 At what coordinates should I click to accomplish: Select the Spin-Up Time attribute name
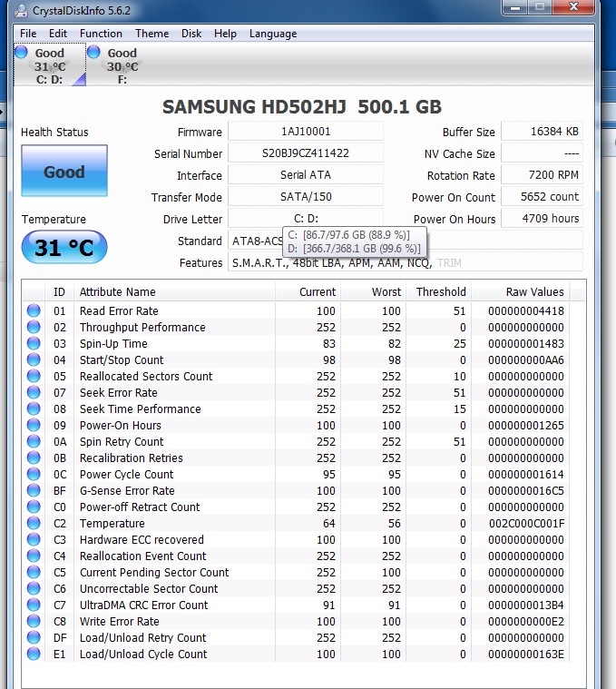coord(113,344)
